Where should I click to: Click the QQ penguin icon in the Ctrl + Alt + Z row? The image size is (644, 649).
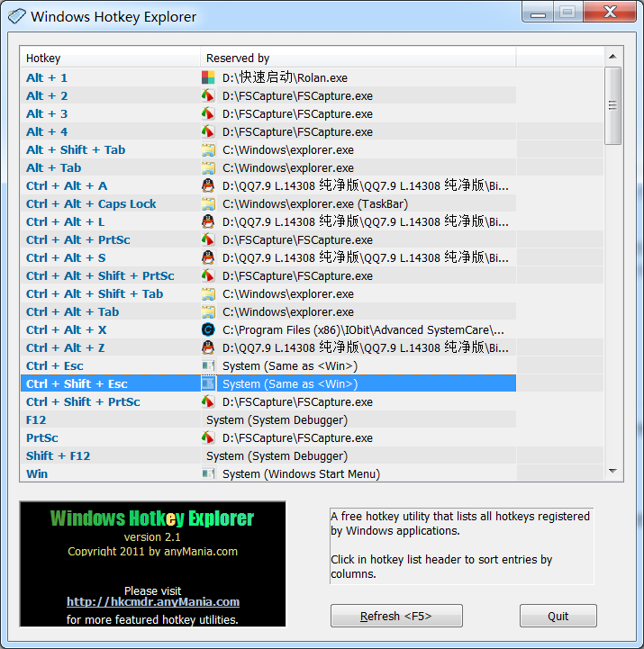pyautogui.click(x=208, y=347)
